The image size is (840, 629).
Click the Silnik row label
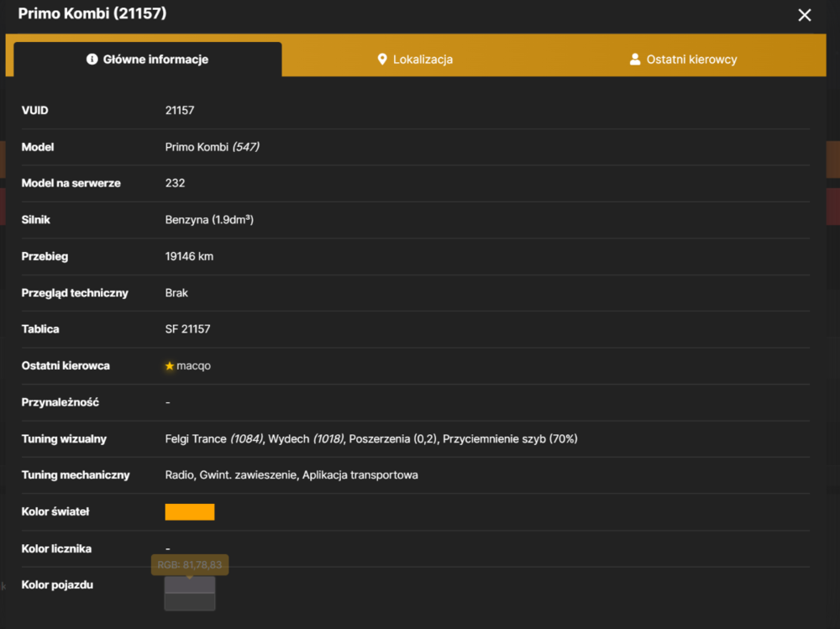point(35,220)
